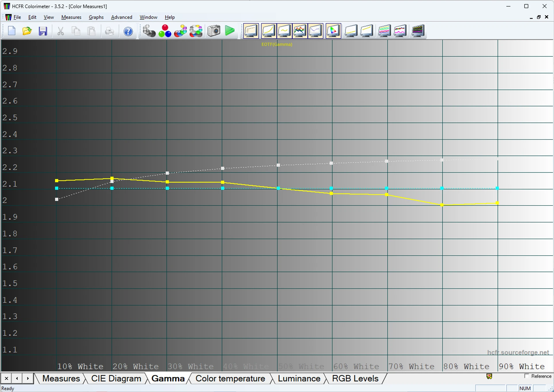Toggle the Luminance graph monitor icon
Image resolution: width=554 pixels, height=392 pixels.
[269, 31]
